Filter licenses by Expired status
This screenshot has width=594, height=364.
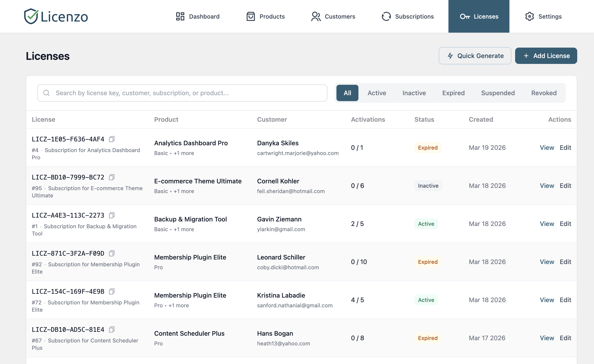pyautogui.click(x=453, y=93)
